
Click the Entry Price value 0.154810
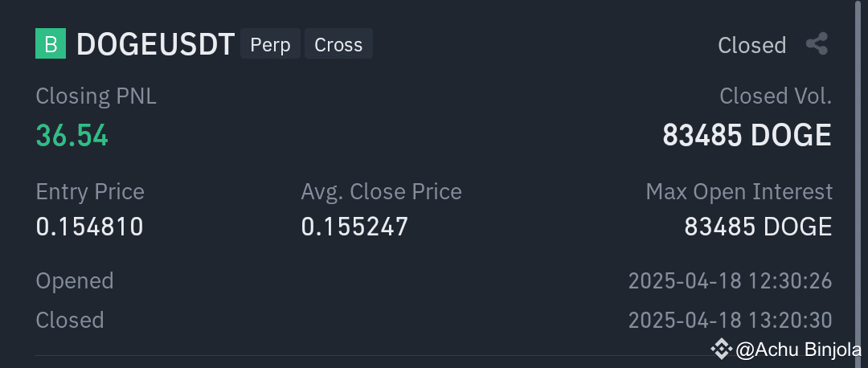coord(90,227)
